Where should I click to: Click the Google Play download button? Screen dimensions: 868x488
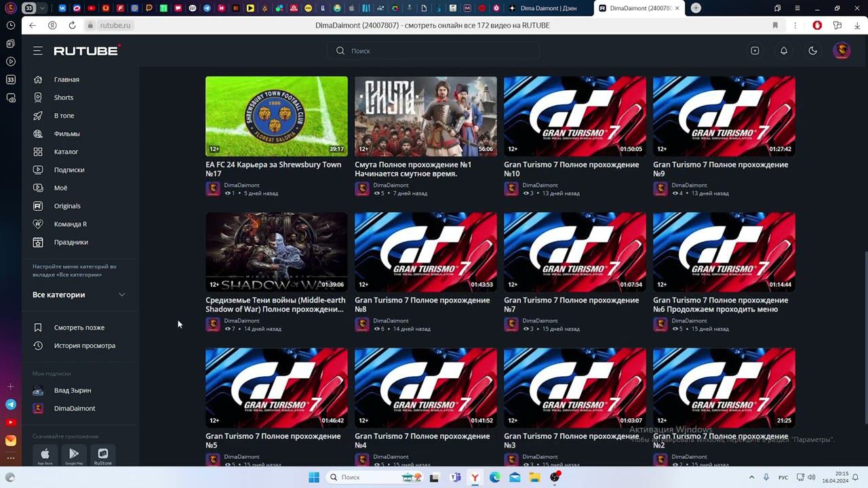click(x=74, y=455)
